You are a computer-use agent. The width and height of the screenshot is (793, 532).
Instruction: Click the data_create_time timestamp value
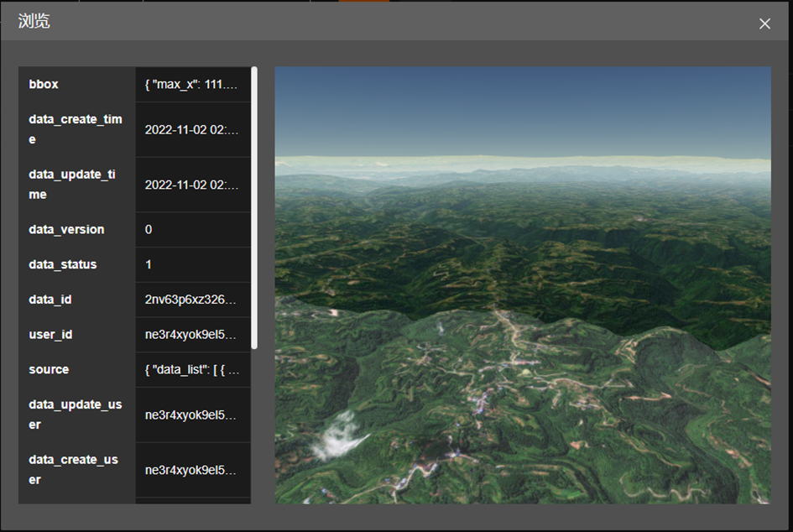[x=191, y=130]
